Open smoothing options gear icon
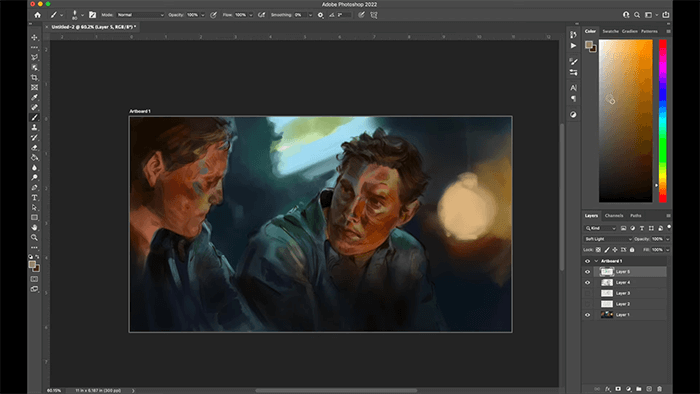The image size is (700, 394). [x=321, y=15]
